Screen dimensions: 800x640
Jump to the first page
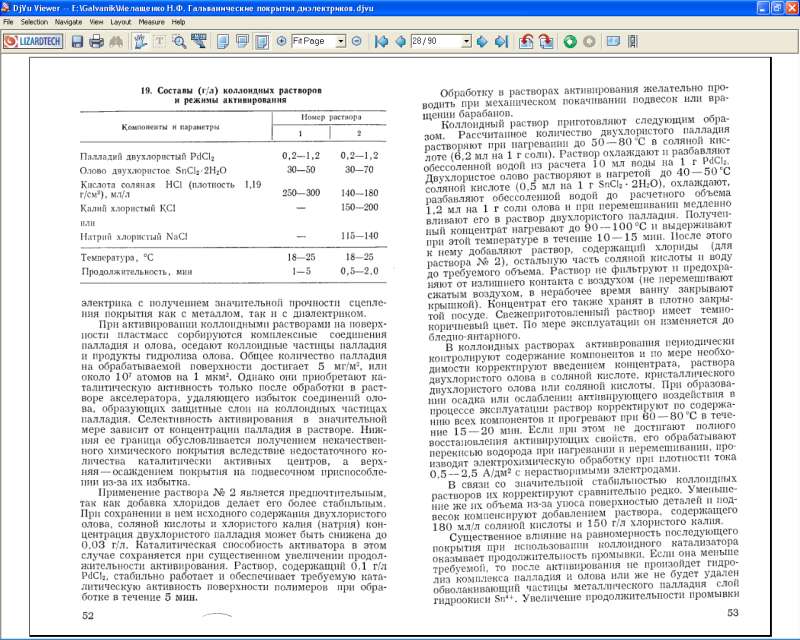(381, 41)
